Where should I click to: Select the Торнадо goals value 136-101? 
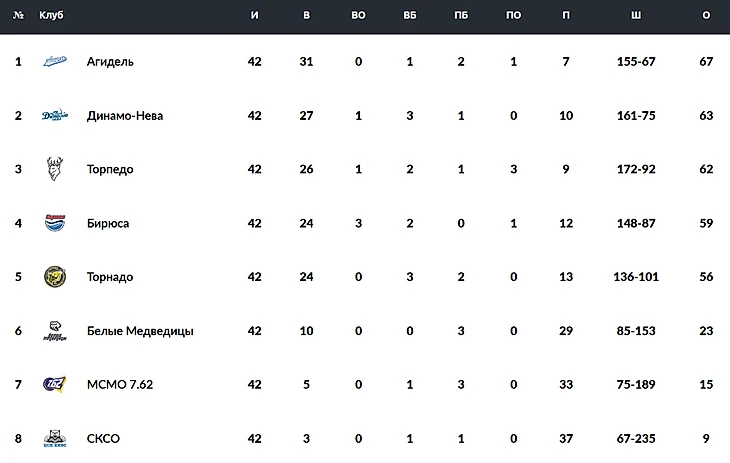(636, 277)
